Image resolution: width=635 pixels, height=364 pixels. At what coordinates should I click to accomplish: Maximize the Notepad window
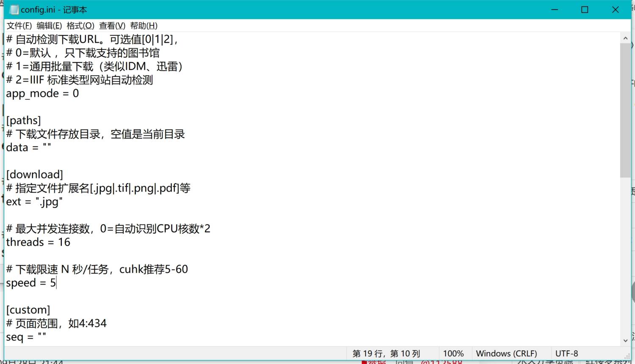[585, 9]
